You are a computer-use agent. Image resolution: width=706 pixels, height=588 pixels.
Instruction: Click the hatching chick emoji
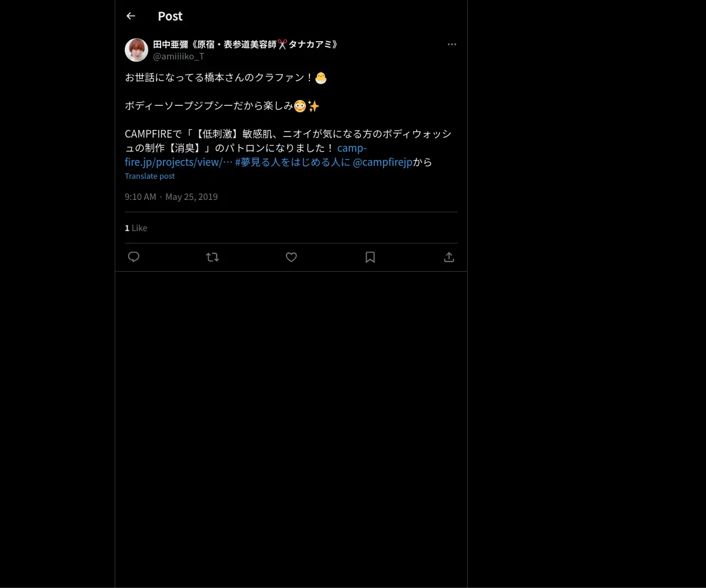(x=321, y=78)
